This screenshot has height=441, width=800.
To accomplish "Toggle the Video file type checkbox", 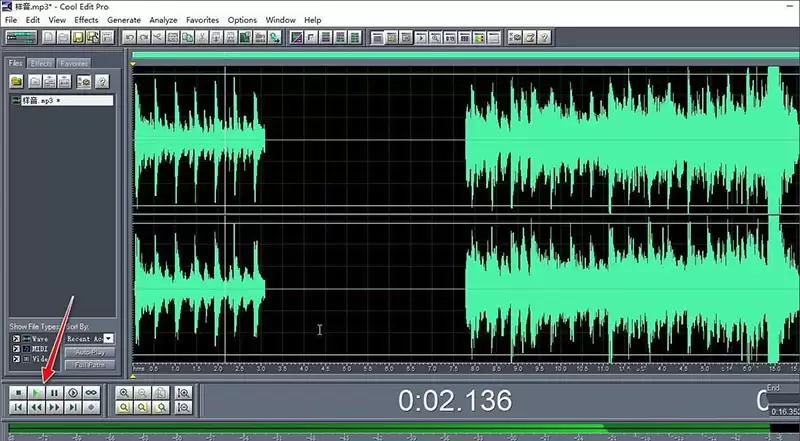I will pos(16,359).
